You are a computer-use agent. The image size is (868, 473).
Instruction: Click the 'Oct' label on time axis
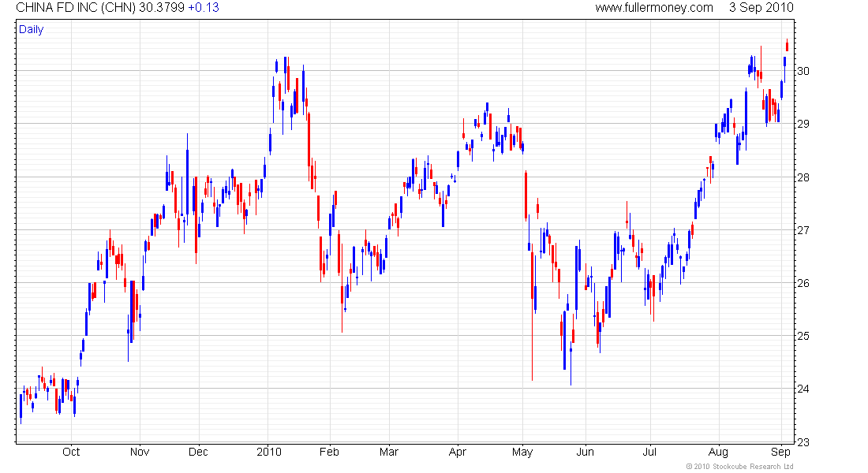click(x=71, y=452)
